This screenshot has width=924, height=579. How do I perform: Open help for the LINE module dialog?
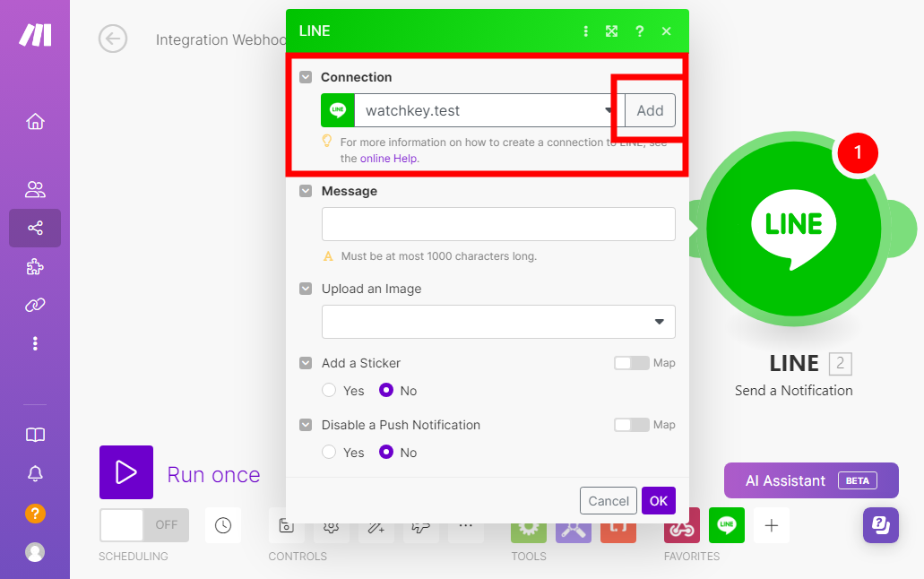[639, 31]
